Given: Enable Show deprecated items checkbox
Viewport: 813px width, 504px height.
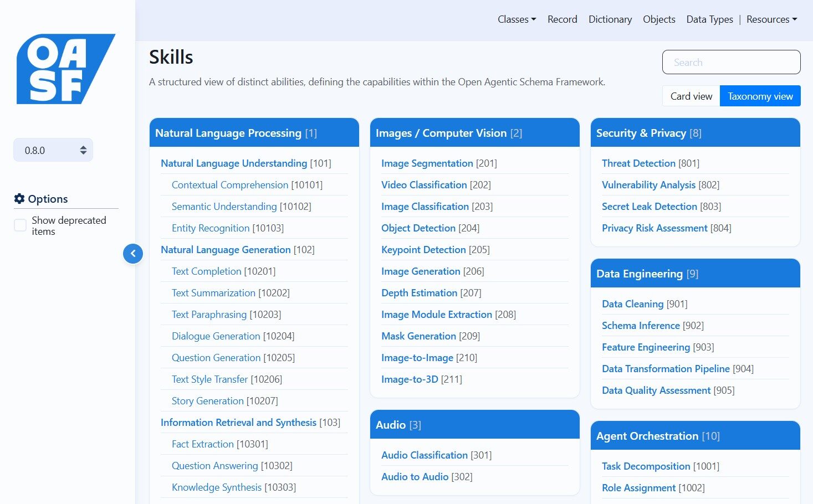Looking at the screenshot, I should (21, 225).
